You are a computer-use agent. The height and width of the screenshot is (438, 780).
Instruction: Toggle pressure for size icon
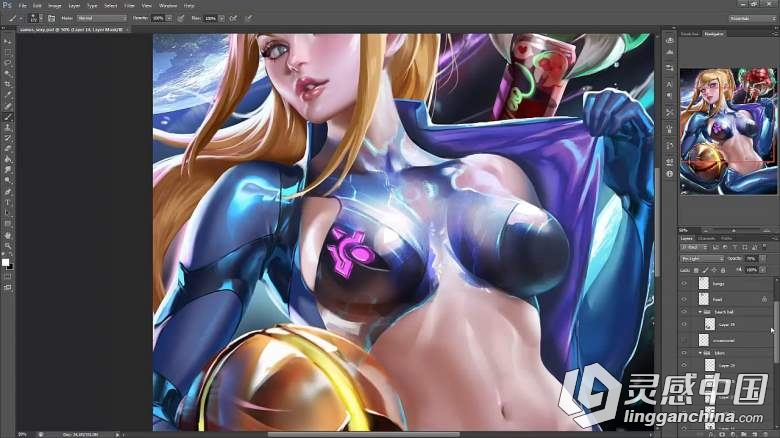pos(249,18)
